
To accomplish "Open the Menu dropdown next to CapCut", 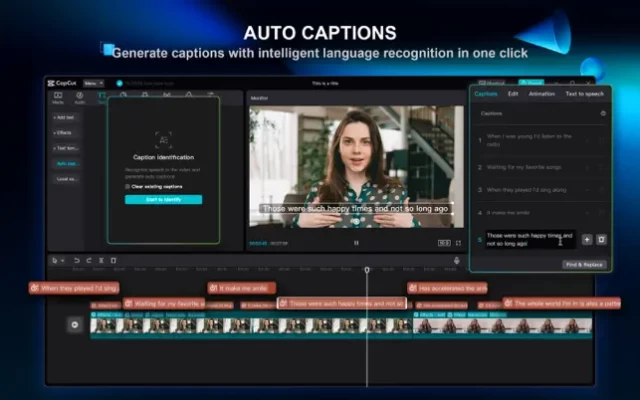I will [x=93, y=83].
